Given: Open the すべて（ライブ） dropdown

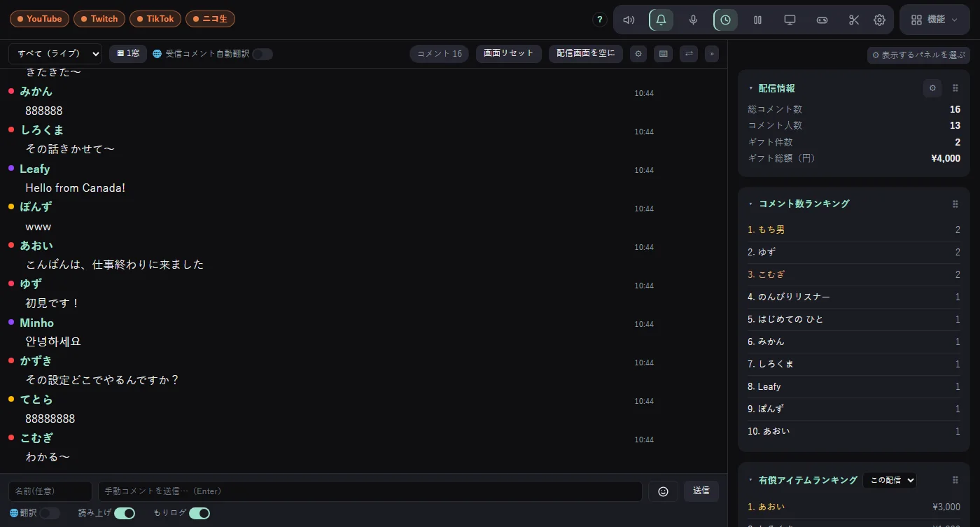Looking at the screenshot, I should point(55,54).
